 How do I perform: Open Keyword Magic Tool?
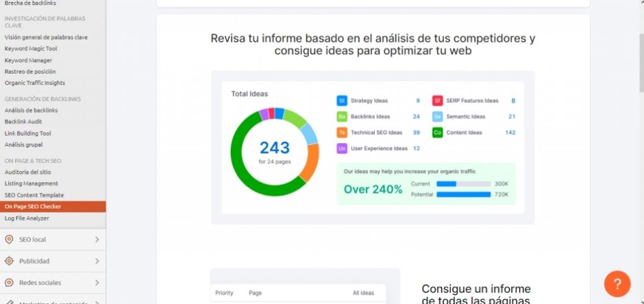click(31, 49)
